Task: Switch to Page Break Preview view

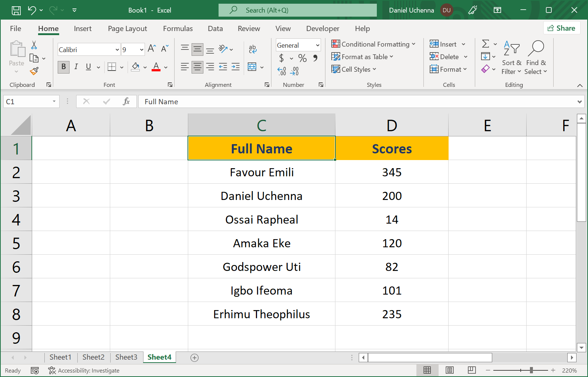Action: [472, 370]
